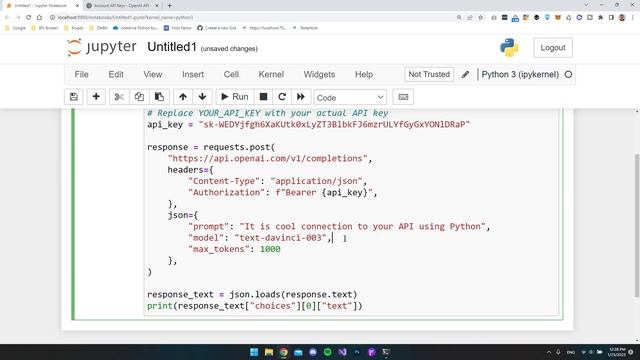The image size is (640, 360).
Task: Click the taskbar clock
Action: click(x=616, y=352)
